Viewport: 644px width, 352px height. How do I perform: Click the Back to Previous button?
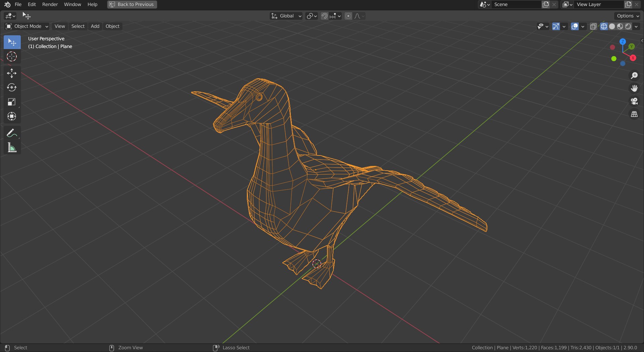pyautogui.click(x=132, y=4)
